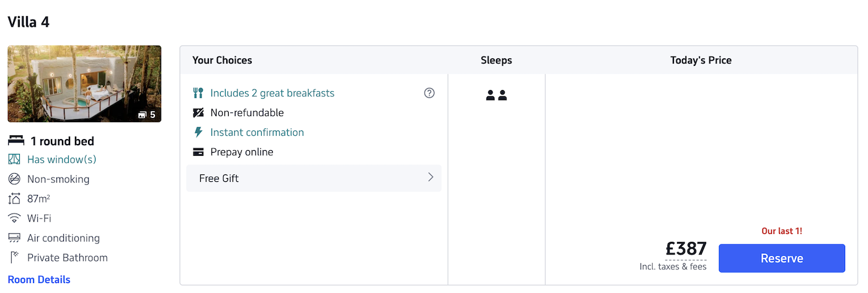The width and height of the screenshot is (868, 293).
Task: Click the room size 87m² icon
Action: [x=14, y=199]
